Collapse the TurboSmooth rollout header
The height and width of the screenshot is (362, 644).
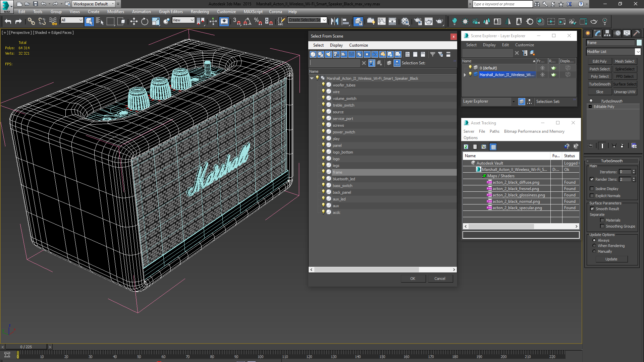(611, 161)
